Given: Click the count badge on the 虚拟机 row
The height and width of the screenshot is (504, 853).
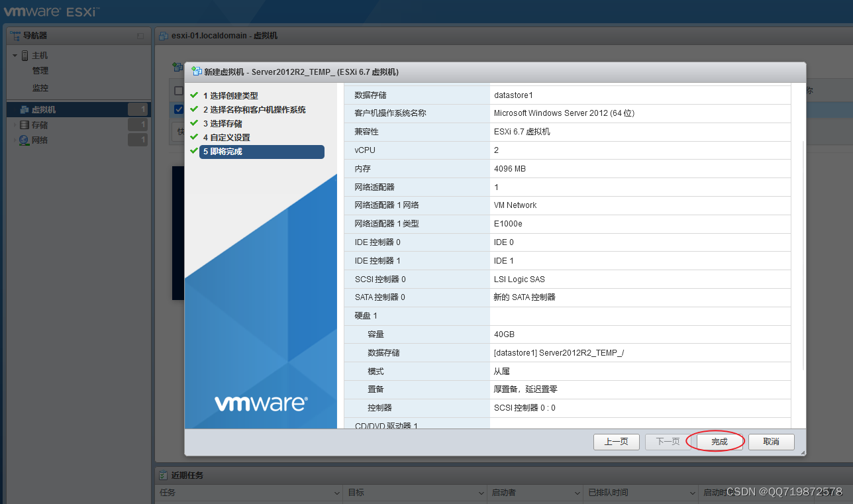Looking at the screenshot, I should (138, 110).
